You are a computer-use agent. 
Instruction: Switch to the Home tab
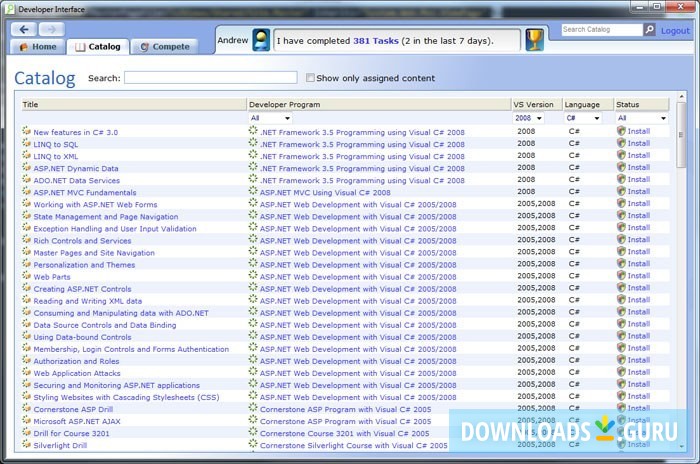pos(38,46)
